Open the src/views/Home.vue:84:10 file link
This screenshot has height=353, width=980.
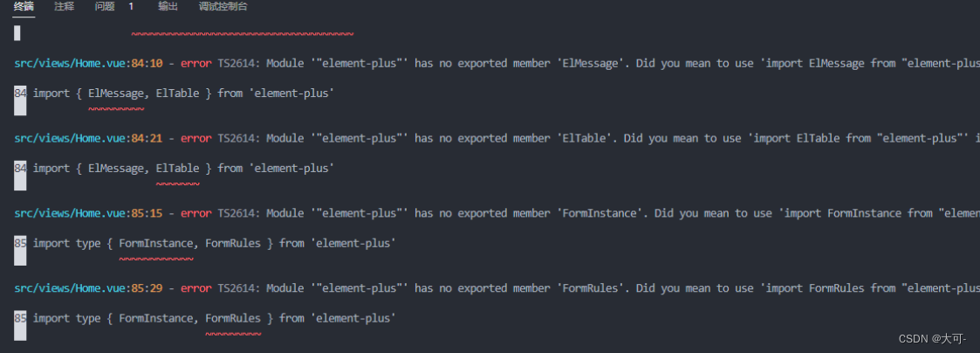coord(88,63)
